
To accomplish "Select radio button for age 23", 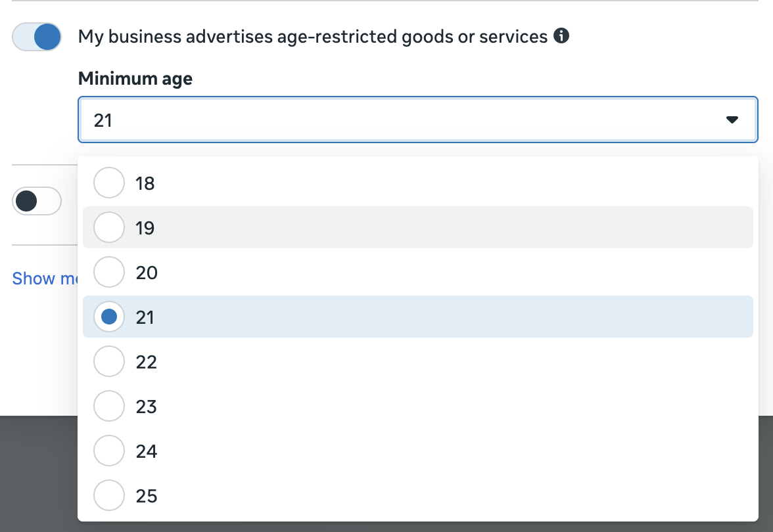I will point(109,406).
